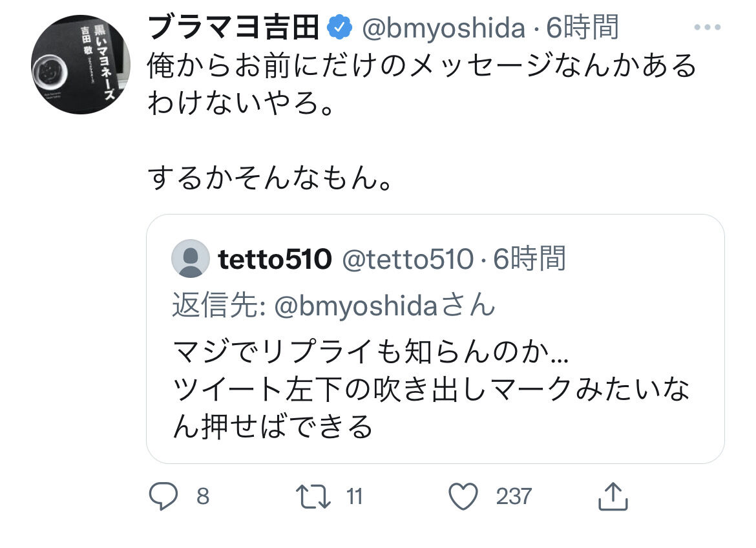Open the @bmyoshida handle in tweet header
This screenshot has width=756, height=548.
443,27
